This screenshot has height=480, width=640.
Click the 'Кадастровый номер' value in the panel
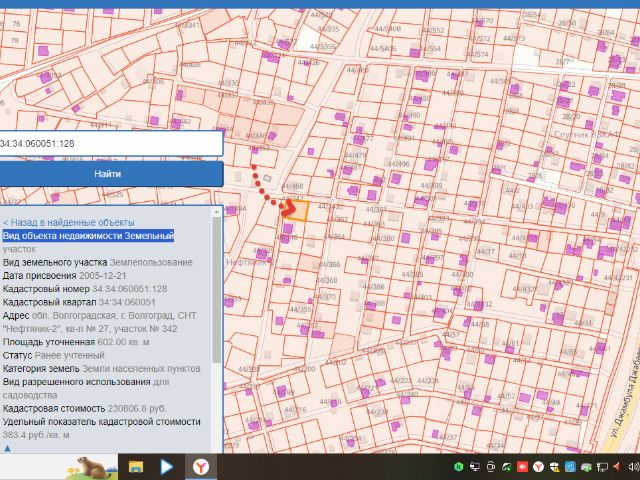[130, 288]
